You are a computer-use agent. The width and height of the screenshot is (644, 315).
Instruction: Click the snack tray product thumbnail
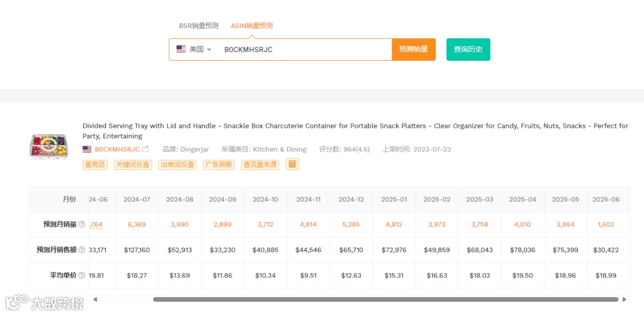tap(48, 147)
